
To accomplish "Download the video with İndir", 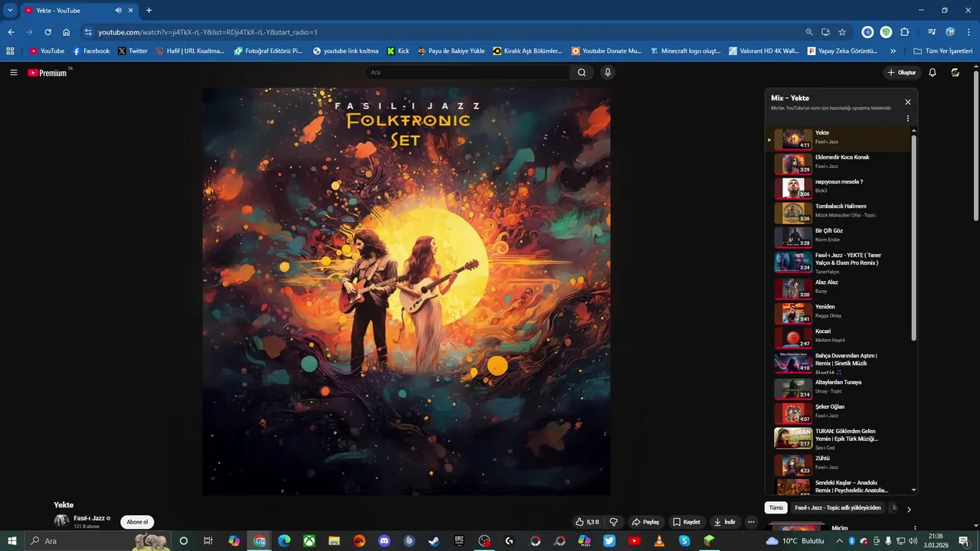I will coord(725,522).
